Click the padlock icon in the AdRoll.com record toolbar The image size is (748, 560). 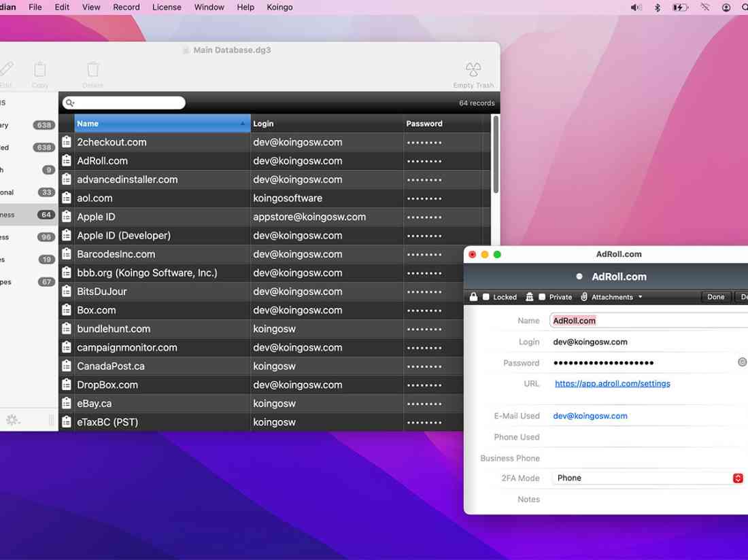[x=473, y=296]
